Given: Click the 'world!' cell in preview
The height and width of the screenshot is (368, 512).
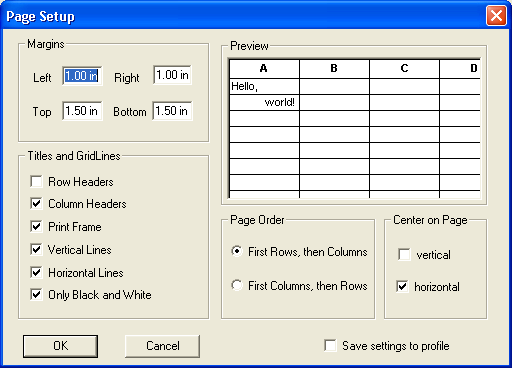Looking at the screenshot, I should pos(264,102).
